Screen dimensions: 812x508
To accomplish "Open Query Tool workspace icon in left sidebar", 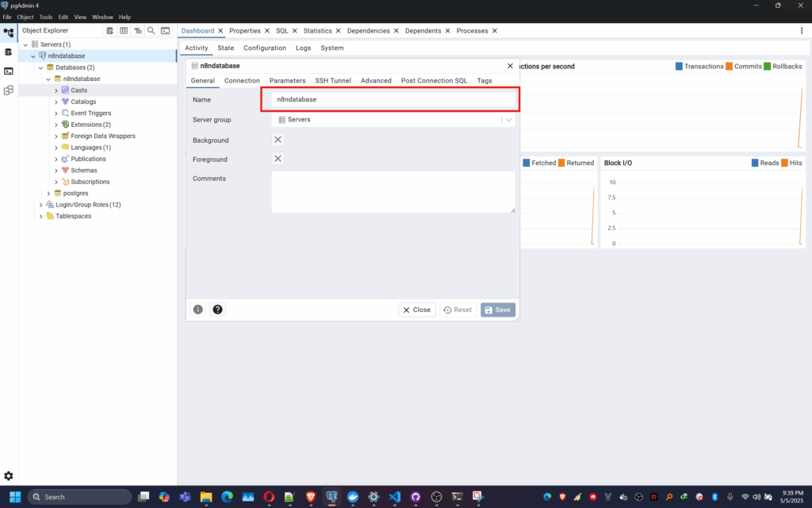I will 9,52.
